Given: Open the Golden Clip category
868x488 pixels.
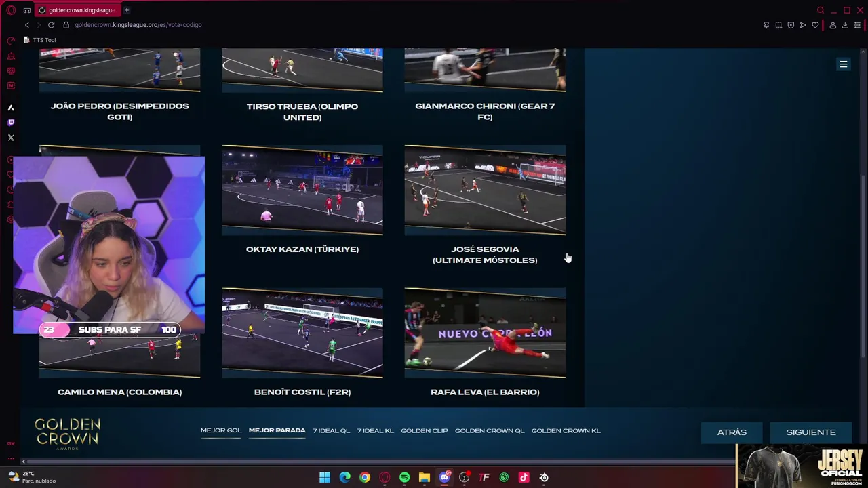Looking at the screenshot, I should click(x=425, y=431).
